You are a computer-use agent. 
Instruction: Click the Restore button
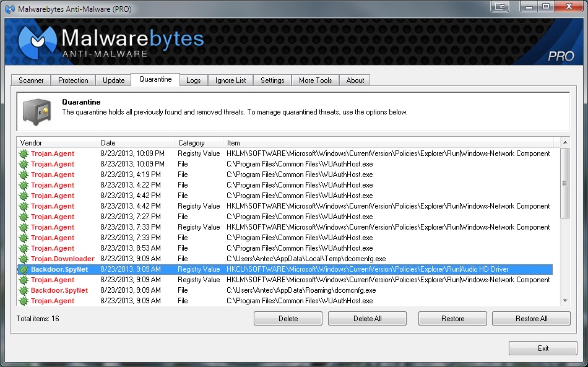[452, 319]
